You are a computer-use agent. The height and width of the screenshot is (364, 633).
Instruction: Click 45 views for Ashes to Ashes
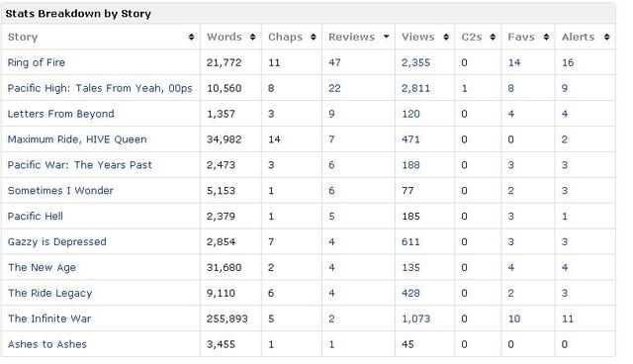coord(407,344)
